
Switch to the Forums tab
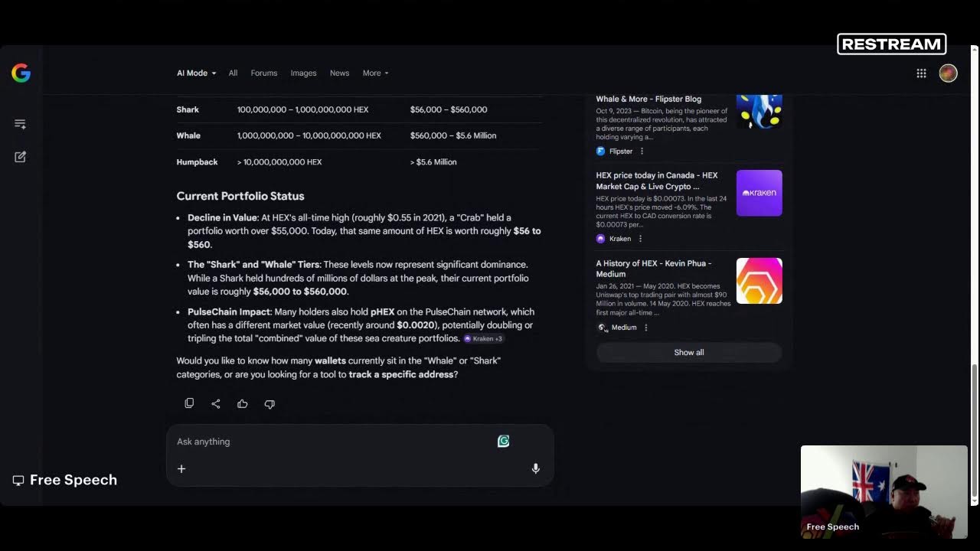(x=264, y=73)
